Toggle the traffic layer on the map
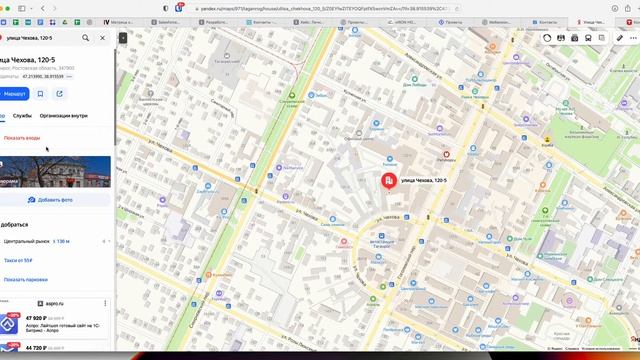The height and width of the screenshot is (360, 640). [547, 38]
